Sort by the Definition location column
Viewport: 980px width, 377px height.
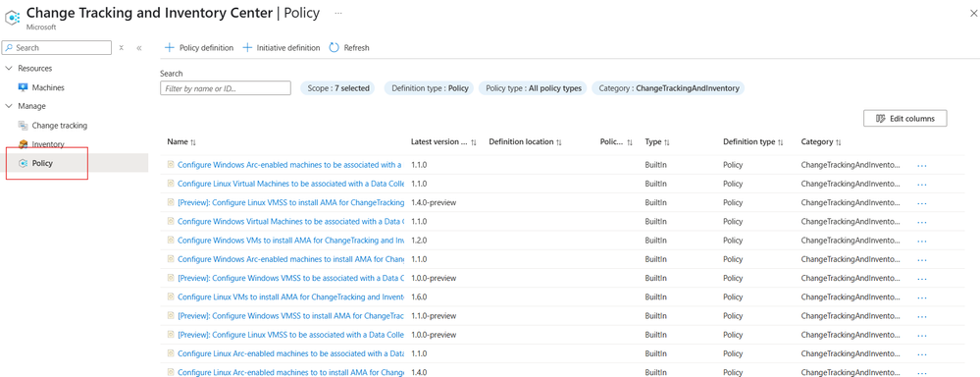tap(525, 142)
